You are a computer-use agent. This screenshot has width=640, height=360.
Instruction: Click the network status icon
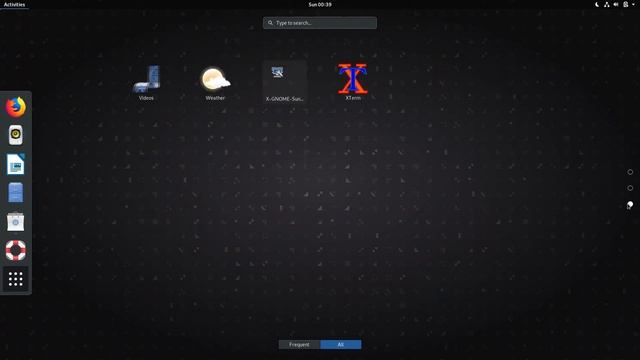point(607,4)
